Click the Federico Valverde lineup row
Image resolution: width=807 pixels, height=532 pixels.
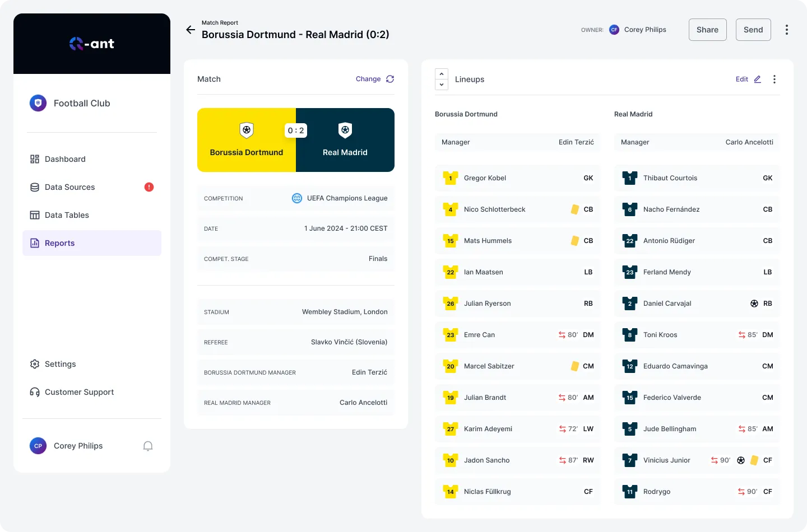pos(697,398)
